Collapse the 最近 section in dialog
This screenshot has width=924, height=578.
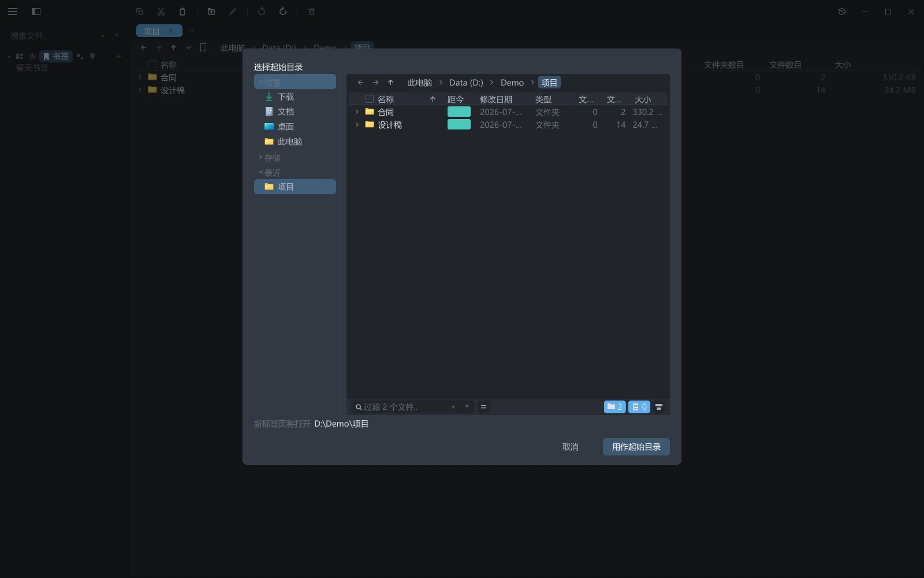click(295, 172)
